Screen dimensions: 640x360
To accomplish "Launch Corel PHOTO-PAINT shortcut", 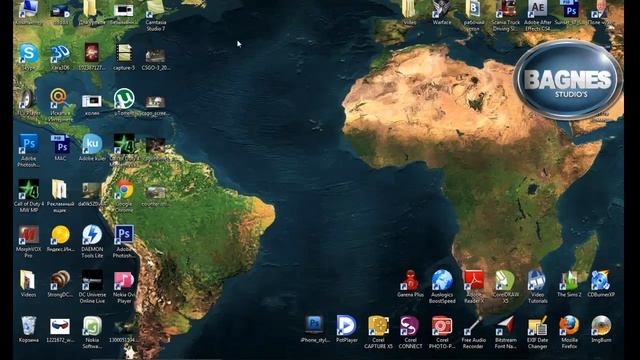I will tap(442, 325).
